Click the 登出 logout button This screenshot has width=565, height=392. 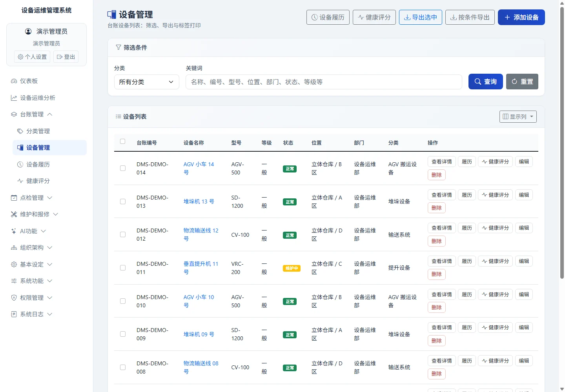[x=66, y=57]
